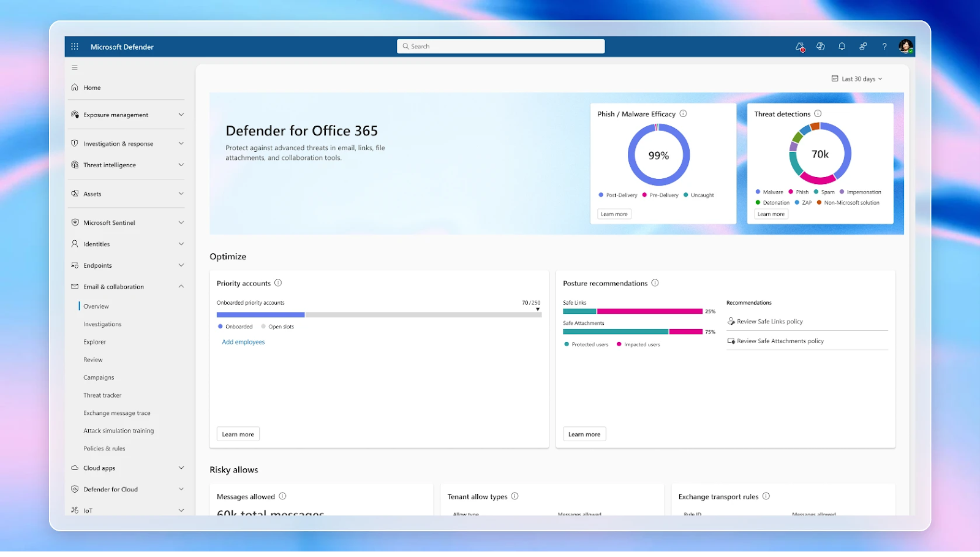Expand Microsoft Sentinel chevron

[x=181, y=222]
